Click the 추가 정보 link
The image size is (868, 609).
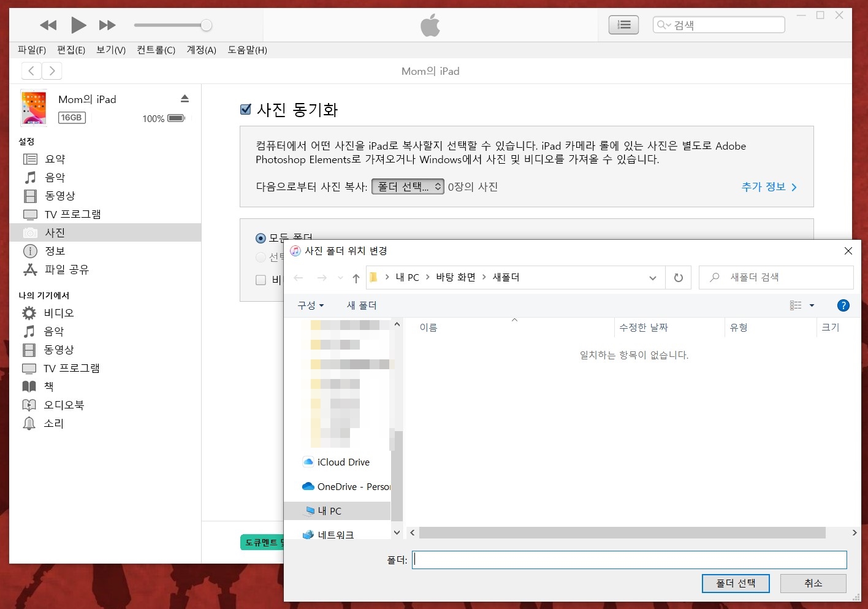pos(769,186)
